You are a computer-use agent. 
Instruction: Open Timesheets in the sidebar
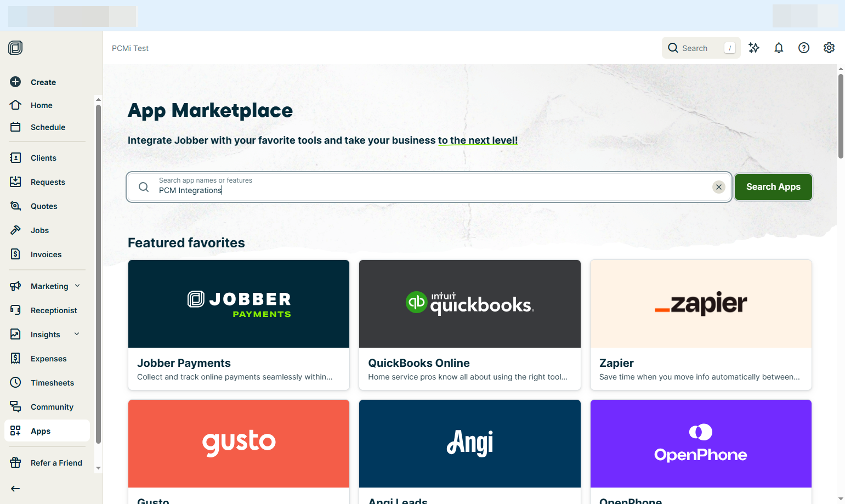point(47,383)
